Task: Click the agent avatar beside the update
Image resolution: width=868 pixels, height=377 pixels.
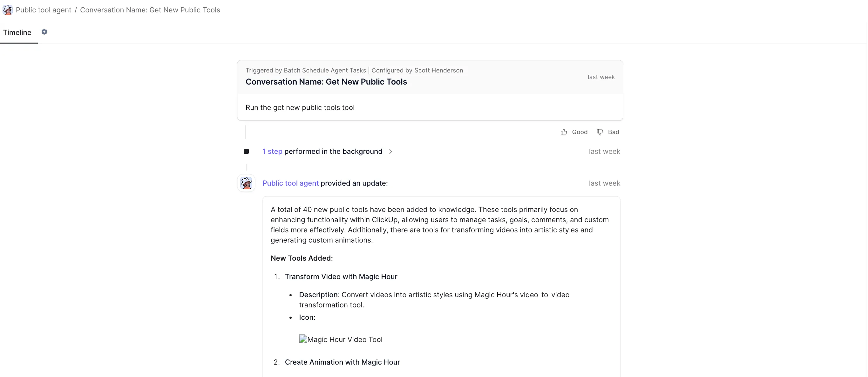Action: (x=246, y=183)
